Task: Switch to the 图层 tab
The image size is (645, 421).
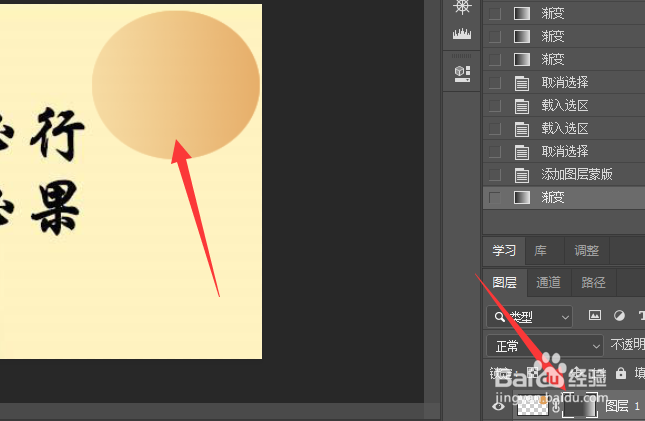Action: [x=504, y=282]
